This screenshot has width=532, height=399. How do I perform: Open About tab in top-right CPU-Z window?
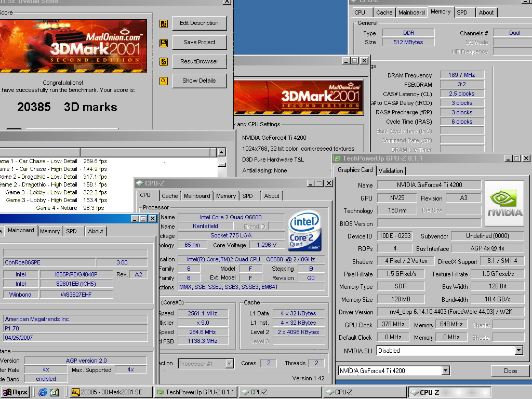486,12
